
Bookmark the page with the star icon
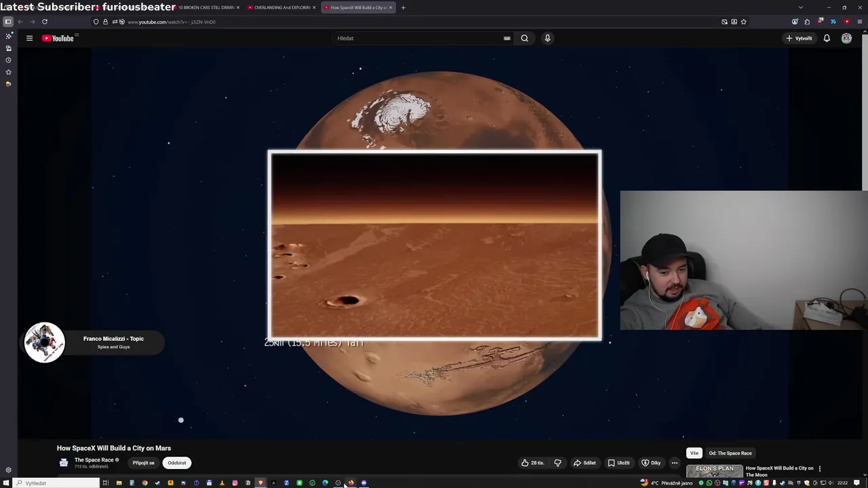(743, 22)
